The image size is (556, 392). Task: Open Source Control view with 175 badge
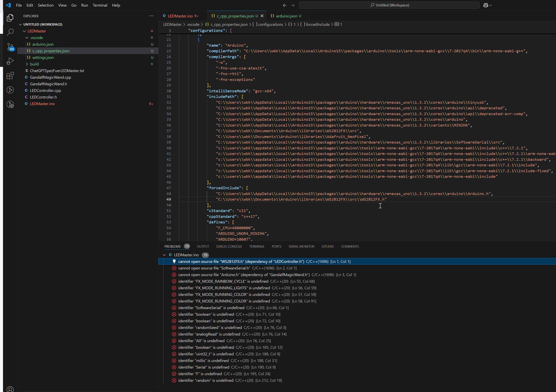(x=10, y=47)
